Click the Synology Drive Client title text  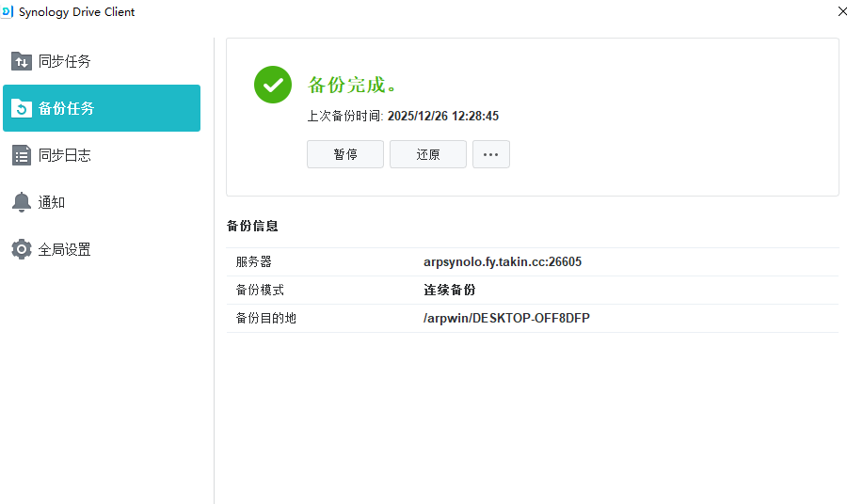[76, 11]
